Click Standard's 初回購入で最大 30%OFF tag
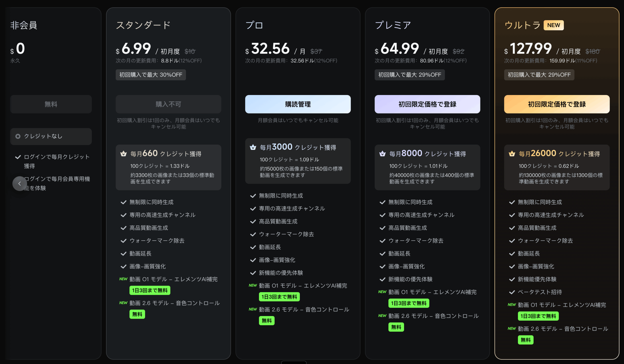 pos(151,75)
